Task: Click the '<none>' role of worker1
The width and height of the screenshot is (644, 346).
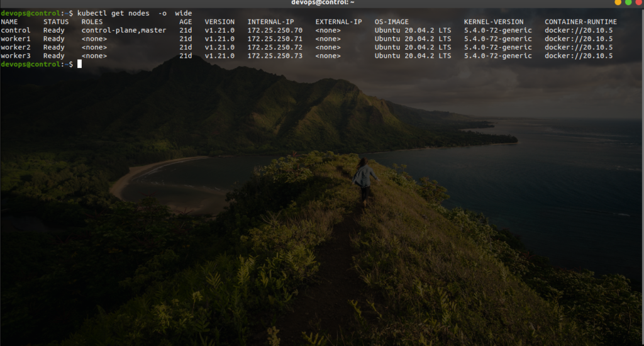Action: [94, 39]
